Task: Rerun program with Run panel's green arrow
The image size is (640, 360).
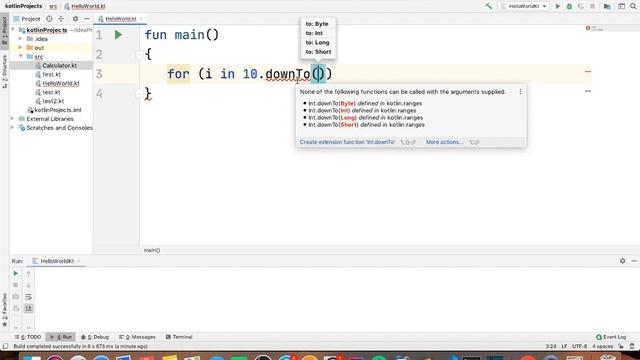Action: click(x=16, y=273)
